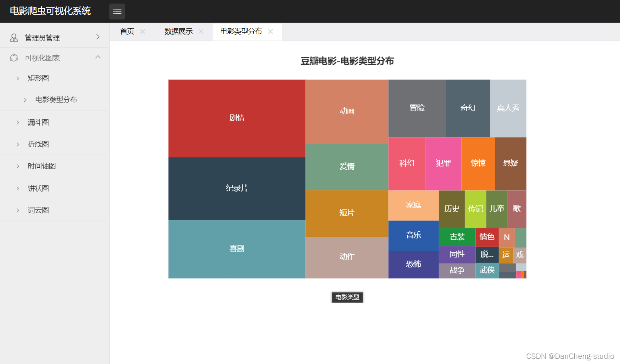Viewport: 620px width, 364px height.
Task: Collapse the 可视化图表 menu chevron
Action: (x=98, y=57)
